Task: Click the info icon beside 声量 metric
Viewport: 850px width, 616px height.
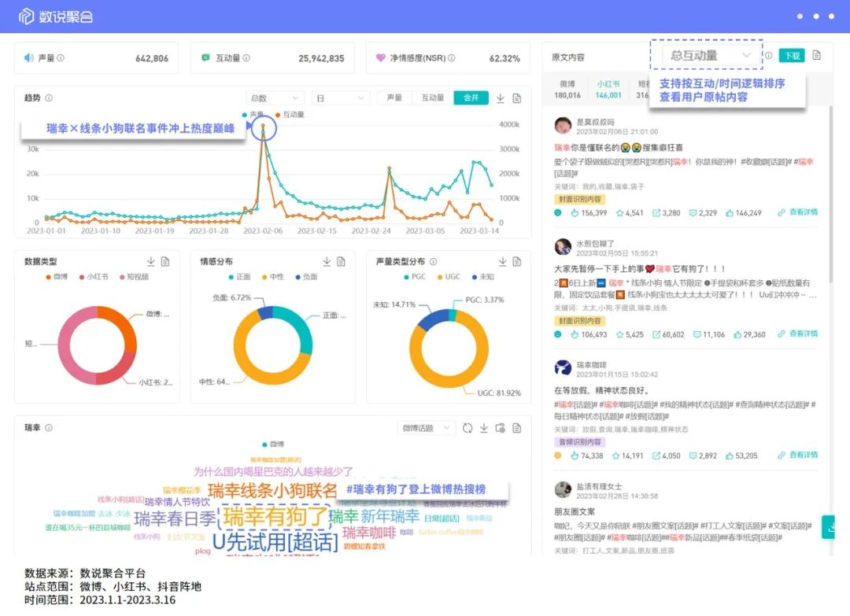Action: click(61, 58)
